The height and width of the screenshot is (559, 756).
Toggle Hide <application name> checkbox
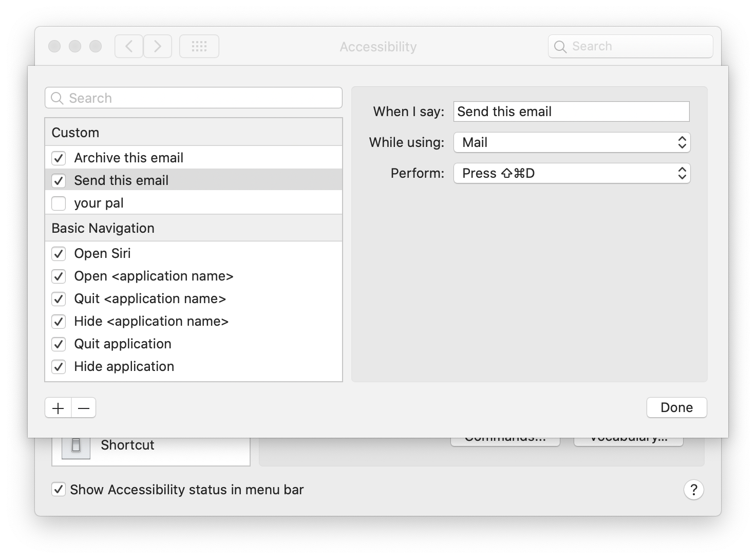click(59, 322)
